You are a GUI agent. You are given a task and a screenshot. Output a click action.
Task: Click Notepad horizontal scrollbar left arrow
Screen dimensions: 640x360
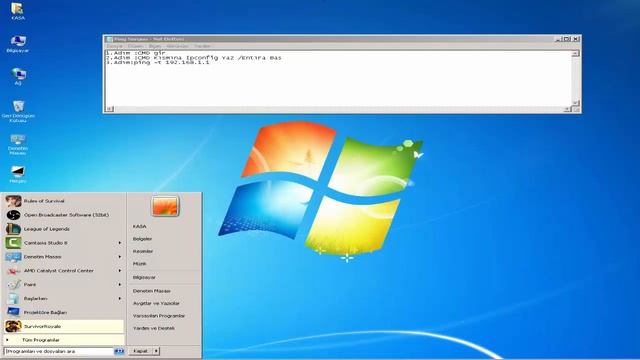[x=109, y=109]
